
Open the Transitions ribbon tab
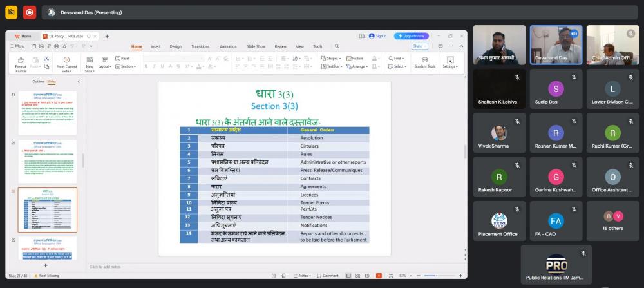click(x=200, y=46)
